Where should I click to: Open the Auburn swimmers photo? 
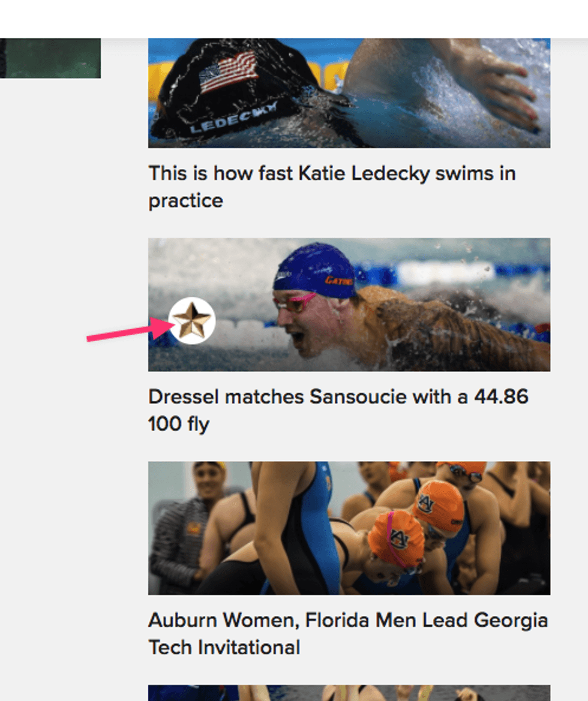coord(349,528)
